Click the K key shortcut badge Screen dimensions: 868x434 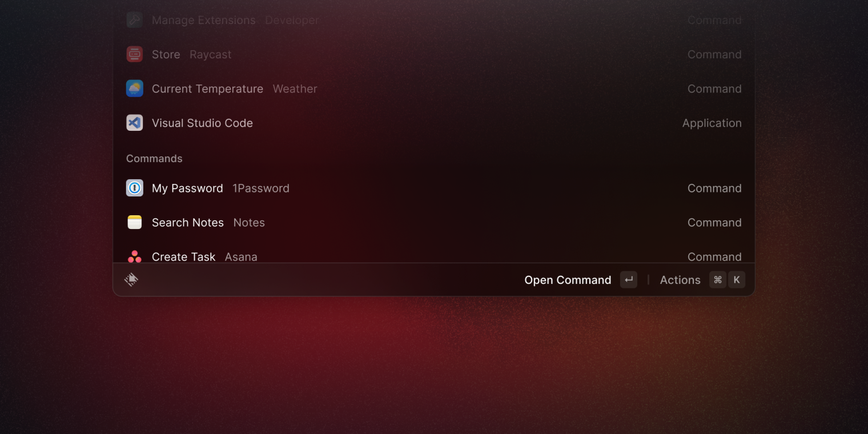[737, 279]
